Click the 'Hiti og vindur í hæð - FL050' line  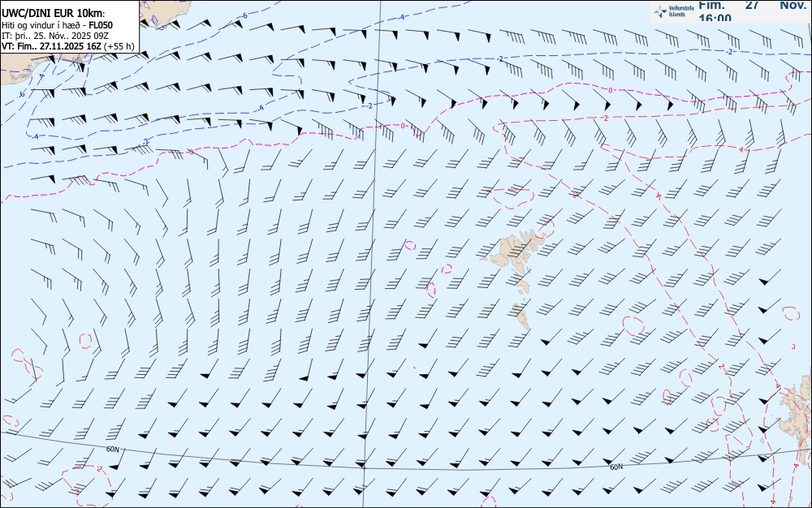[57, 25]
